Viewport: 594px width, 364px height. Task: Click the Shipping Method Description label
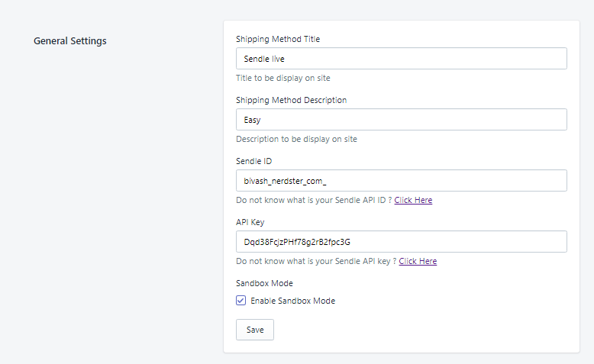(x=291, y=100)
